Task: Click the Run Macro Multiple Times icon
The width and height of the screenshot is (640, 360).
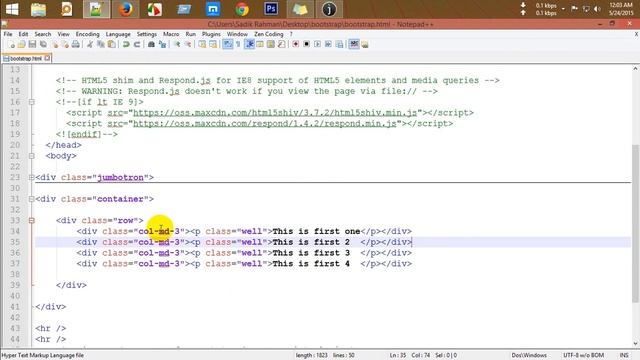Action: point(328,44)
